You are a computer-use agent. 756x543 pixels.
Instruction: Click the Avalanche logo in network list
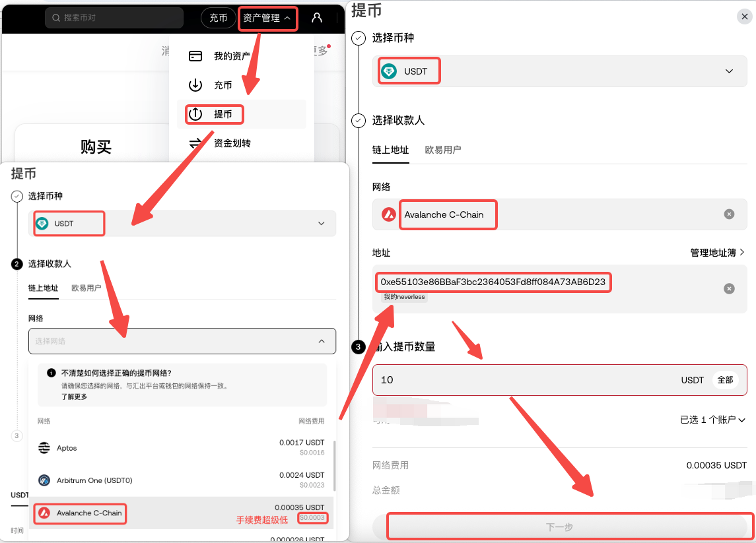[x=44, y=513]
